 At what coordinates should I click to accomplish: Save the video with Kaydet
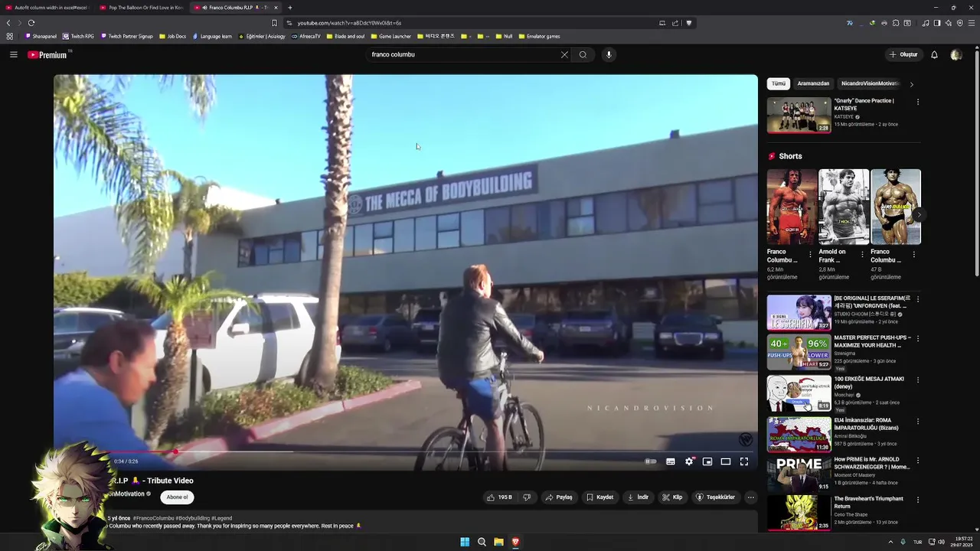pos(600,497)
